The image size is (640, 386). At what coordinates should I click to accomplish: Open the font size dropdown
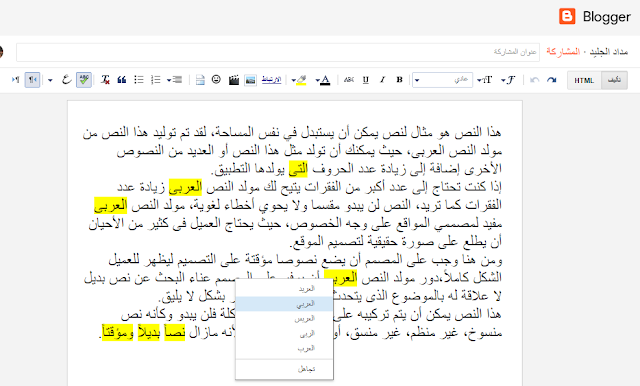pyautogui.click(x=484, y=80)
